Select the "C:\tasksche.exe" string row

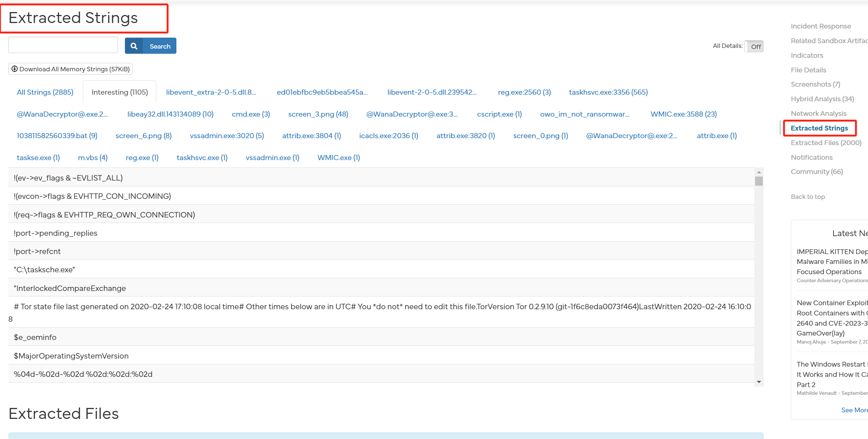381,269
